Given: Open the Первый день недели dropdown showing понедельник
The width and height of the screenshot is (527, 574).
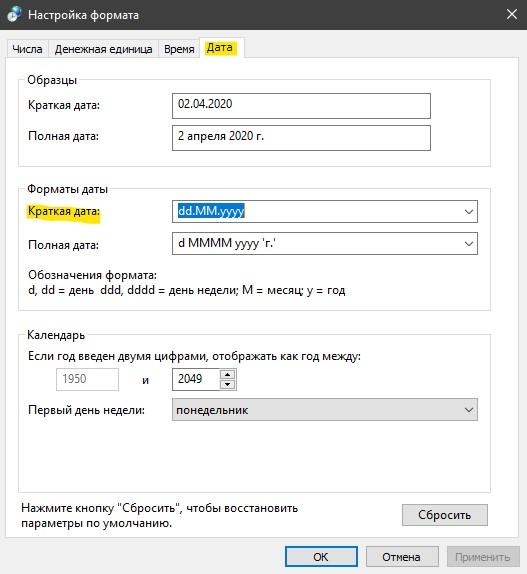Looking at the screenshot, I should tap(325, 410).
